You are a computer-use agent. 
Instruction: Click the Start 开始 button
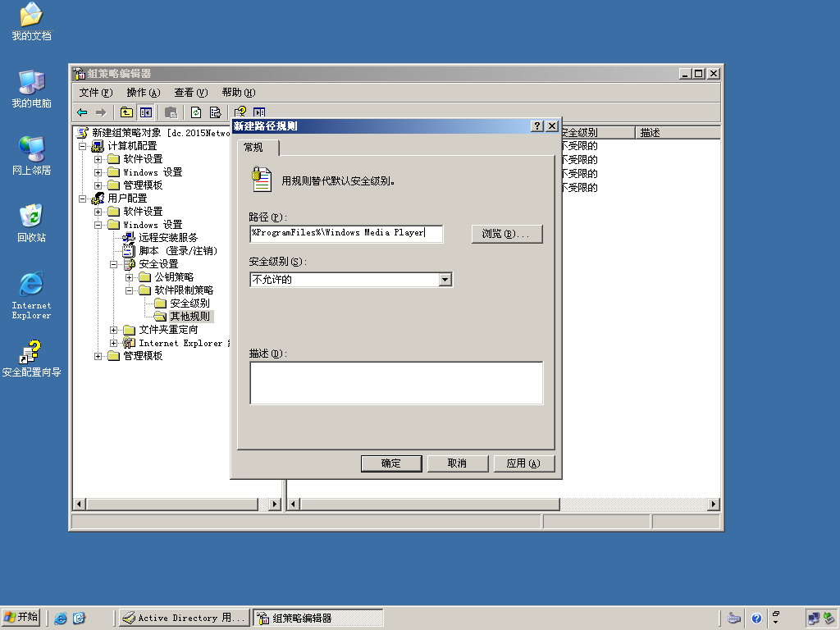point(21,618)
